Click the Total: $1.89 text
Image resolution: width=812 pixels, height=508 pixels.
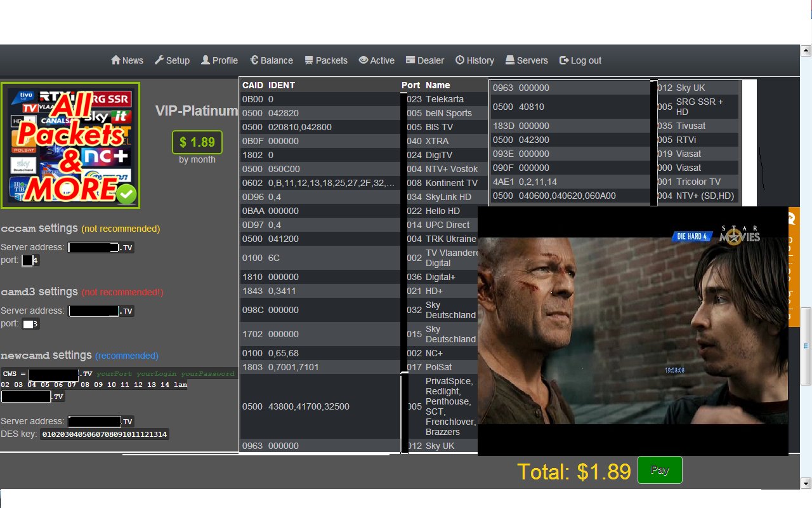tap(574, 471)
